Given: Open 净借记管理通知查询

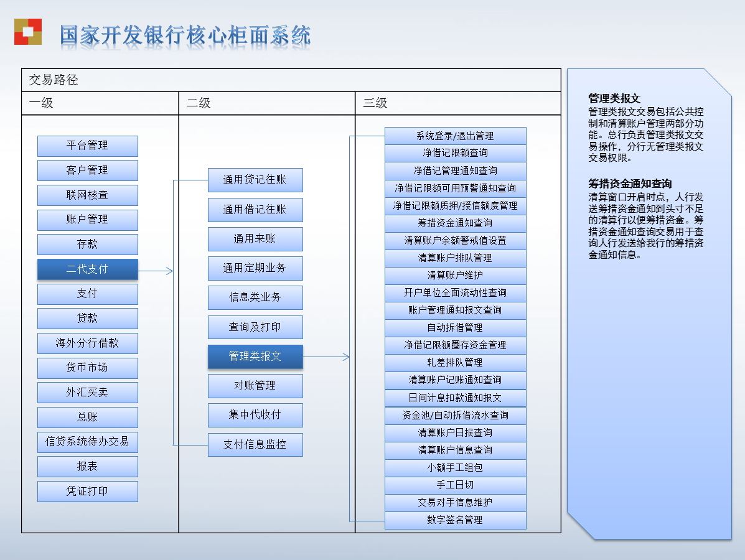Looking at the screenshot, I should click(455, 170).
